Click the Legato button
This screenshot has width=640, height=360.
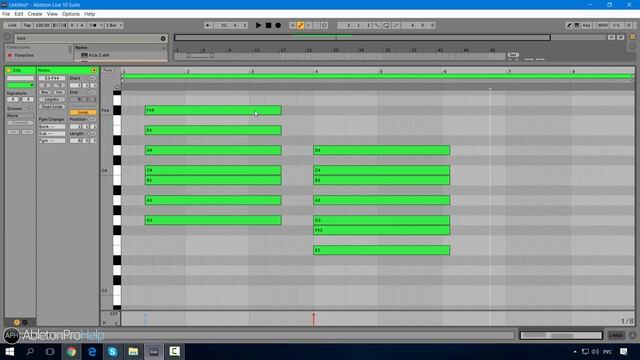pyautogui.click(x=52, y=100)
